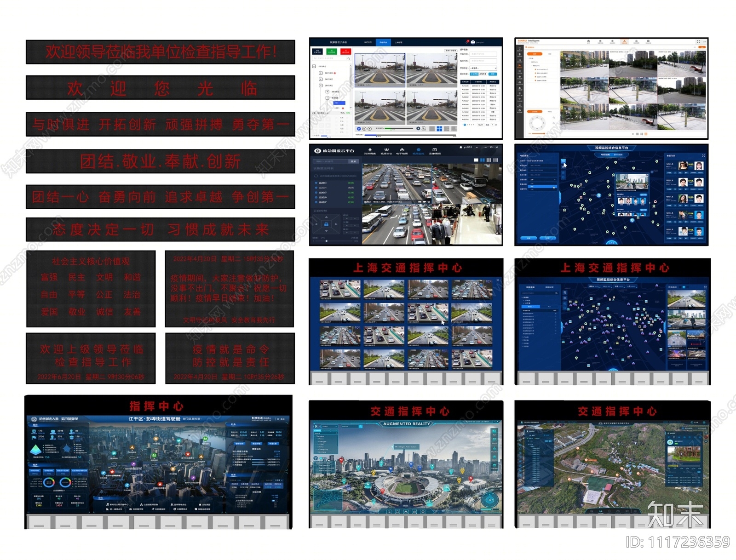The width and height of the screenshot is (736, 560).
Task: Collapse root node of device tree
Action: [x=314, y=66]
